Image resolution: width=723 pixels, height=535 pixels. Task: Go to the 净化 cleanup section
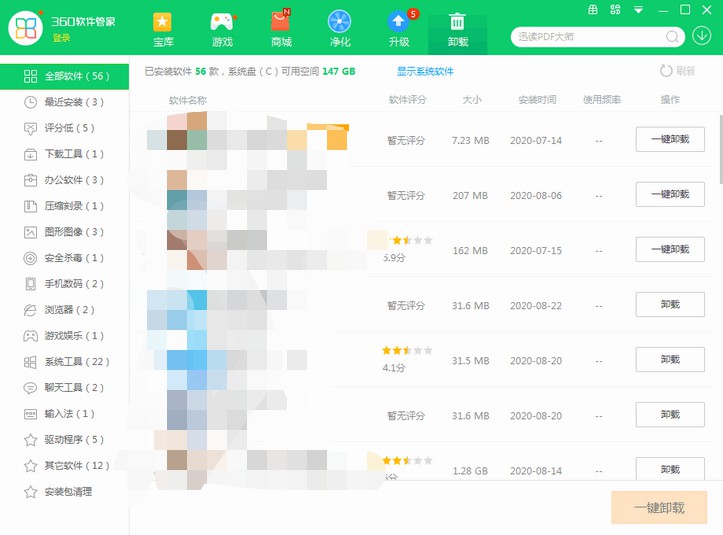pos(340,29)
